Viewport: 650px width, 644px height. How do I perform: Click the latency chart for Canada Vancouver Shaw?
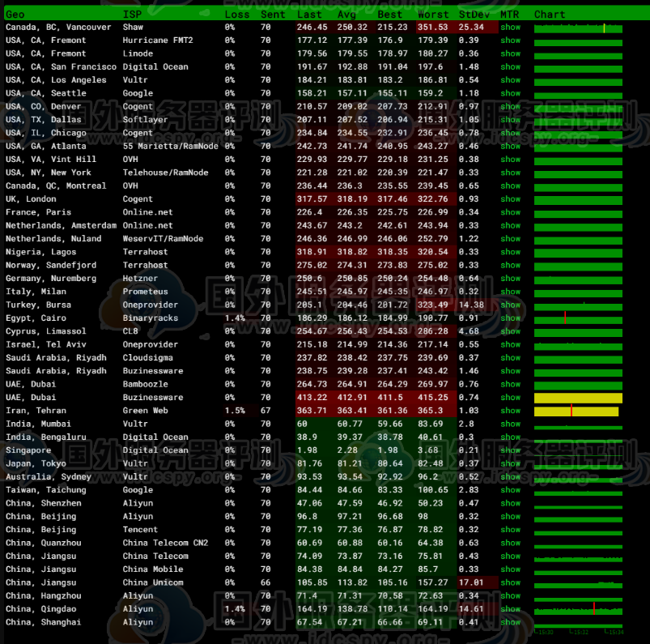coord(578,28)
